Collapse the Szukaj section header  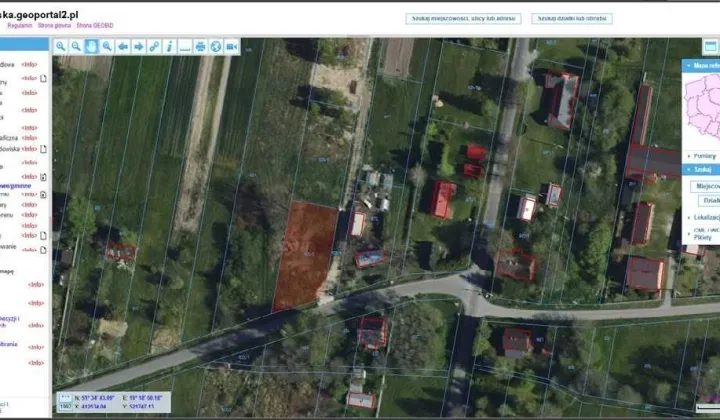point(701,169)
